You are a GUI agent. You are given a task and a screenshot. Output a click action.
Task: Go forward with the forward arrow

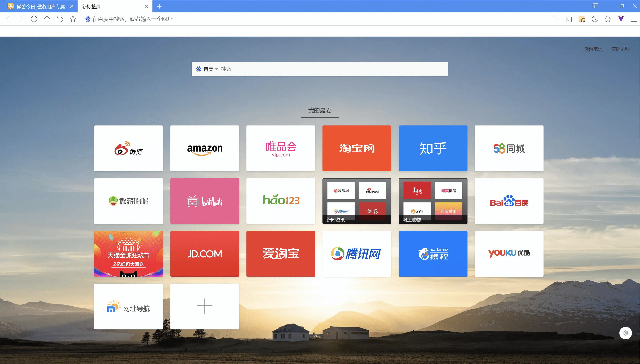21,19
